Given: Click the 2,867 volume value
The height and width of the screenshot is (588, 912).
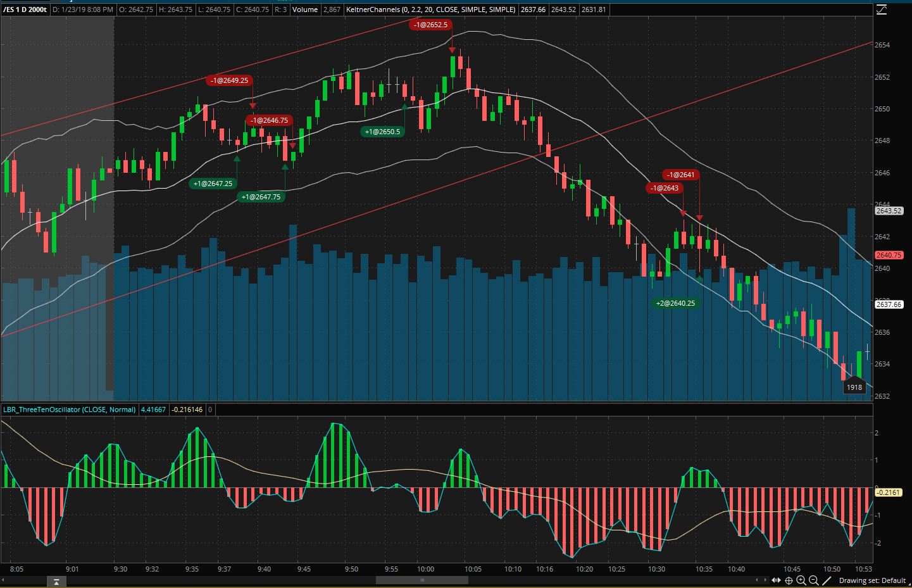Looking at the screenshot, I should coord(332,9).
